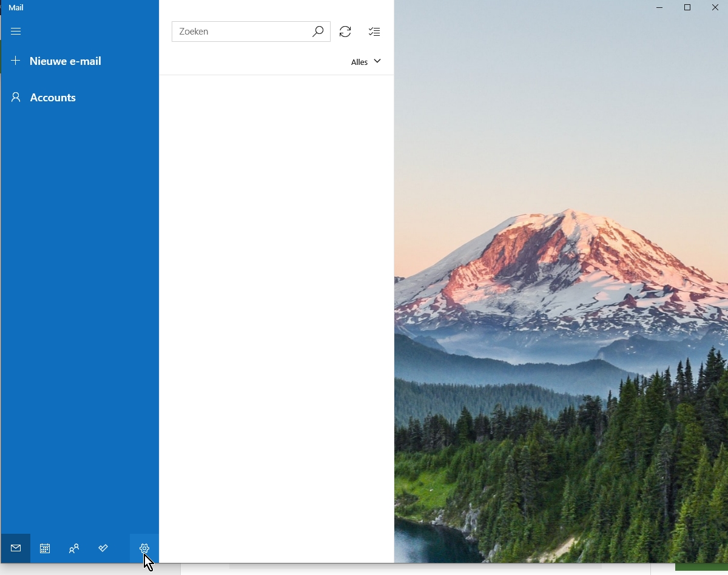Viewport: 728px width, 575px height.
Task: Compose a new message via Nieuwe e-mail
Action: 65,61
